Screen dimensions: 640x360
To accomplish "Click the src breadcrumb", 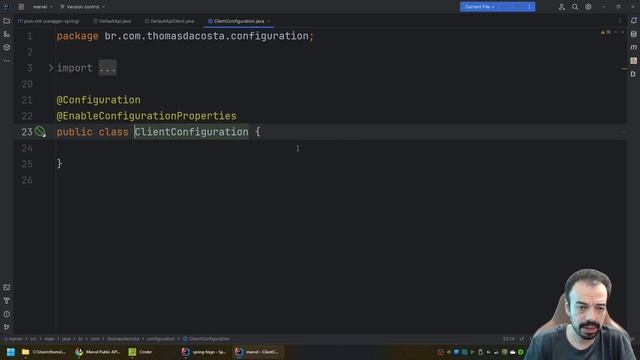I will pyautogui.click(x=33, y=339).
